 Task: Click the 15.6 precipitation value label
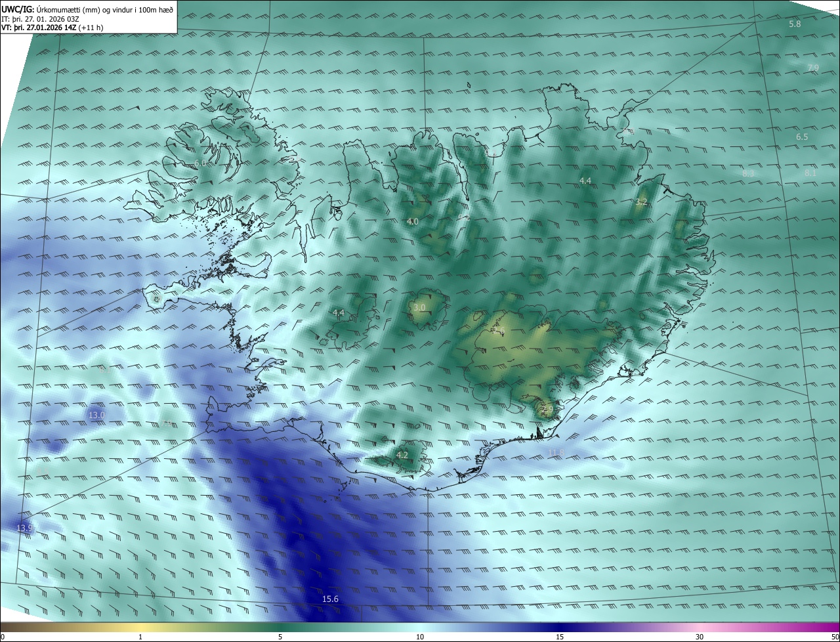pos(330,599)
